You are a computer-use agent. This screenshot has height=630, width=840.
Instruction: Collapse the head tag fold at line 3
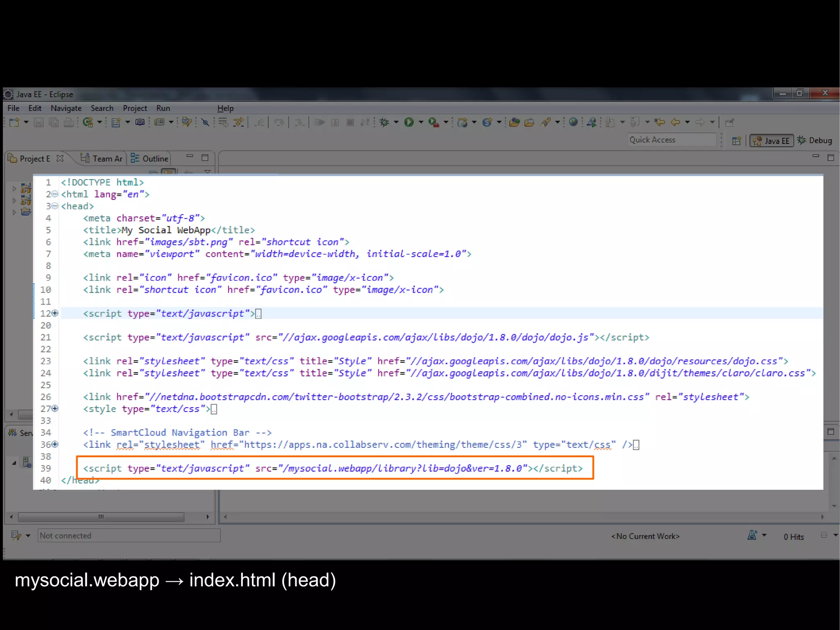(x=55, y=206)
